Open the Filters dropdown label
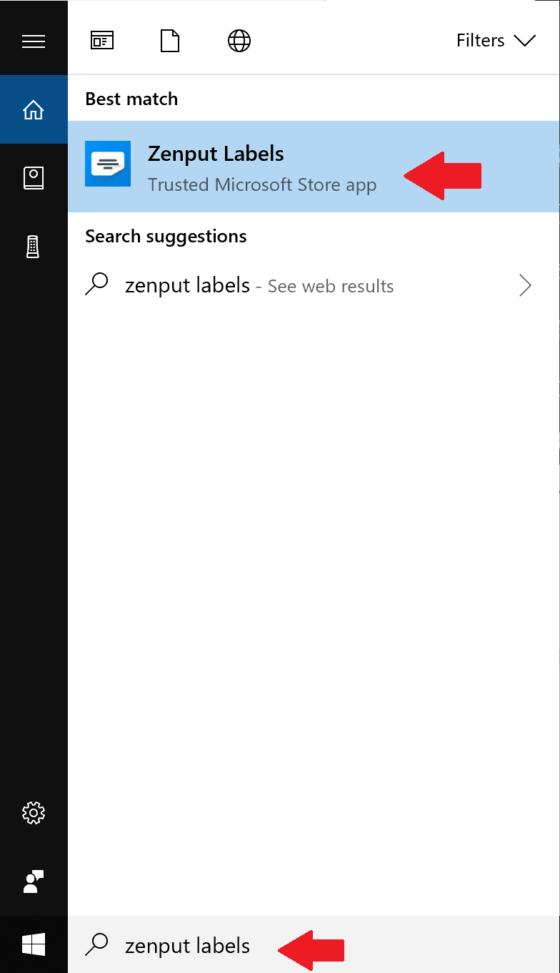 (481, 41)
